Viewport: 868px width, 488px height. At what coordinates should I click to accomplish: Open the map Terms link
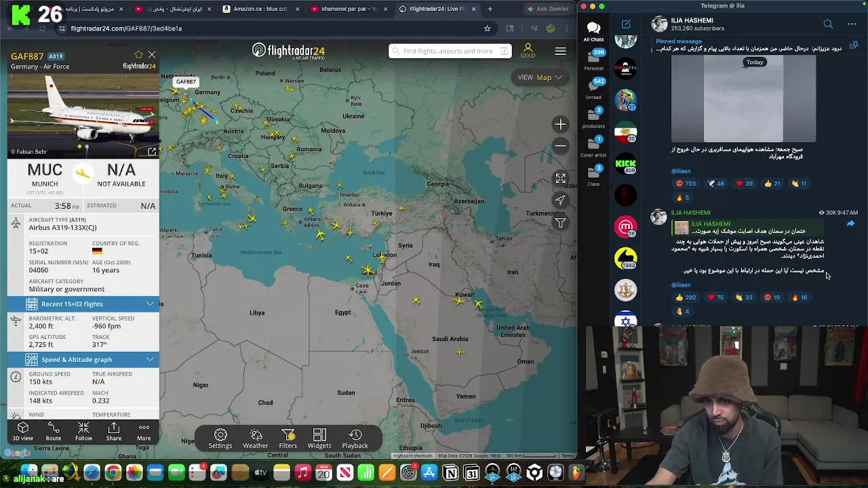click(568, 456)
